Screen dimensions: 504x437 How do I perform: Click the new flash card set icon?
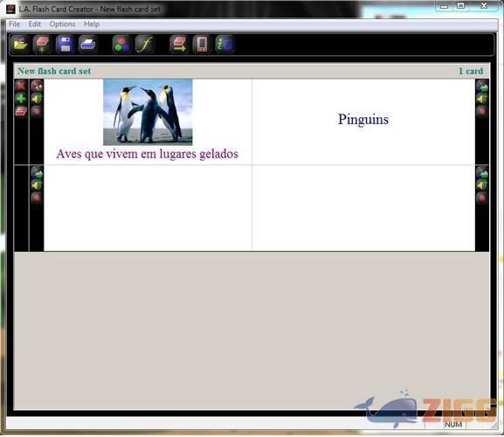pos(42,45)
